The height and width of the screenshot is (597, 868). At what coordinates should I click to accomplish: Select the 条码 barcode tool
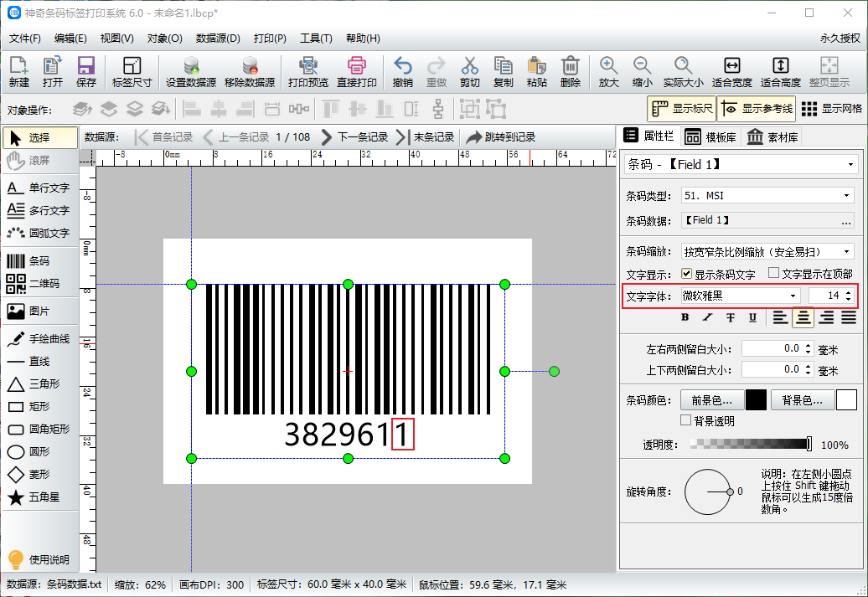coord(40,260)
